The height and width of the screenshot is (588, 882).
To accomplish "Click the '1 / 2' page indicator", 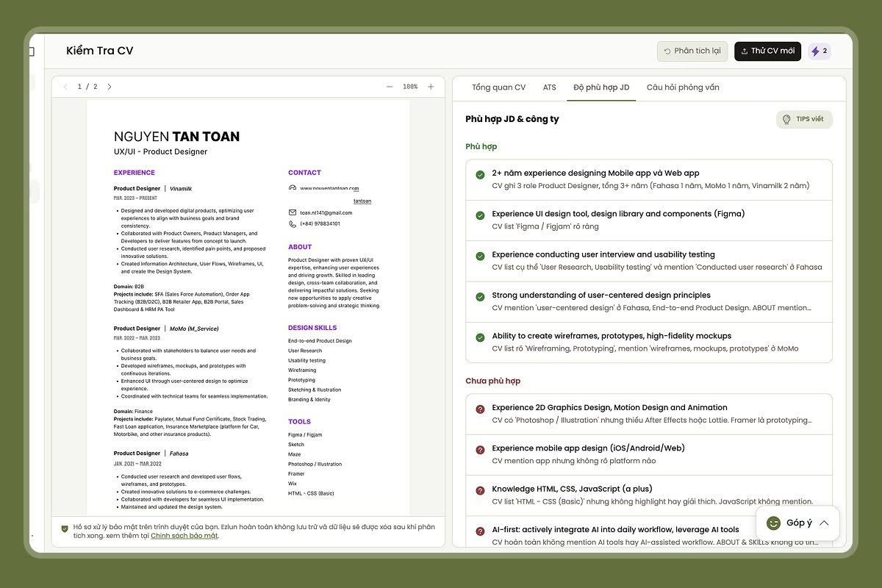I will tap(87, 87).
